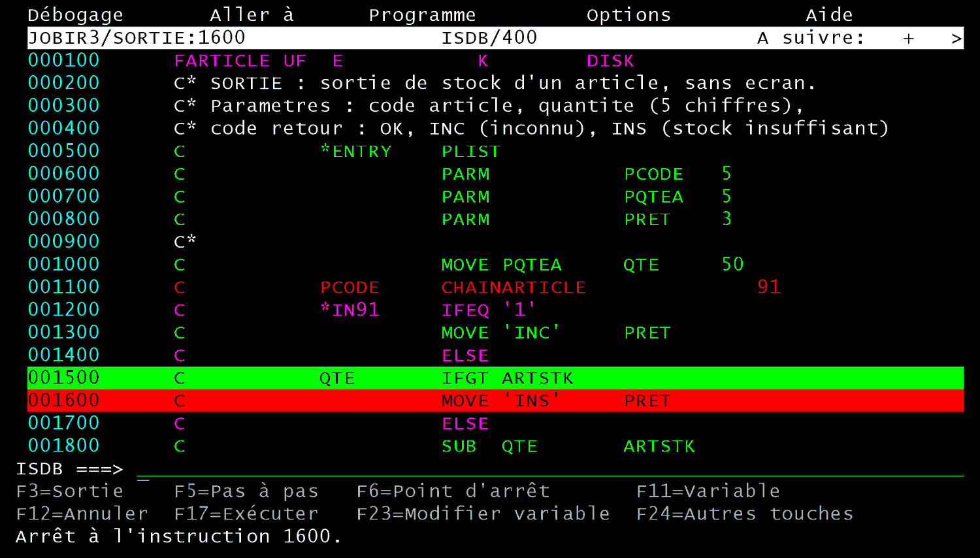
Task: Select red breakpoint line 001600
Action: tap(495, 401)
